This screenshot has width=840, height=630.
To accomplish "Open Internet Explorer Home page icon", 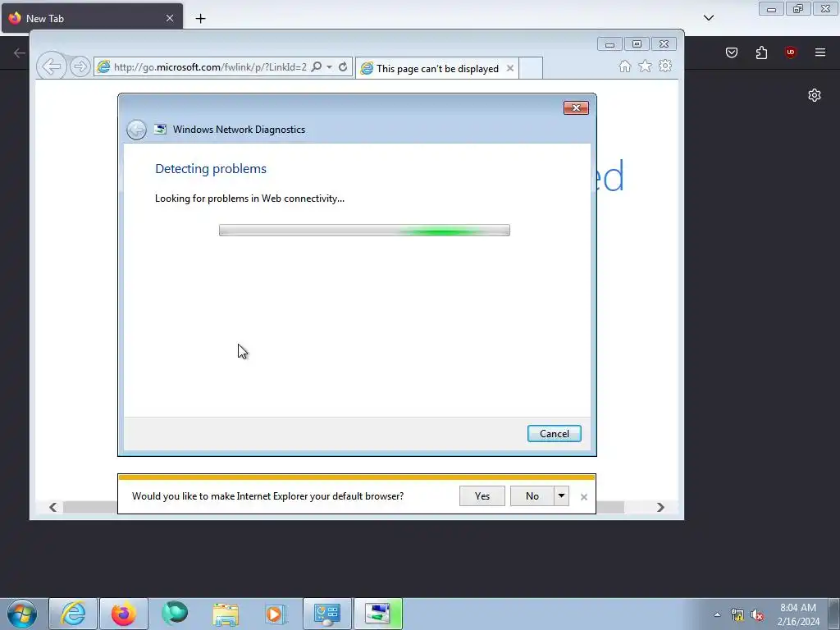I will (x=624, y=66).
